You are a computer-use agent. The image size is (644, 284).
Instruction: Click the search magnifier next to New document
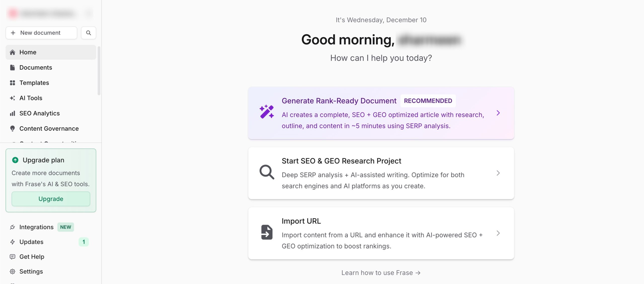[88, 33]
